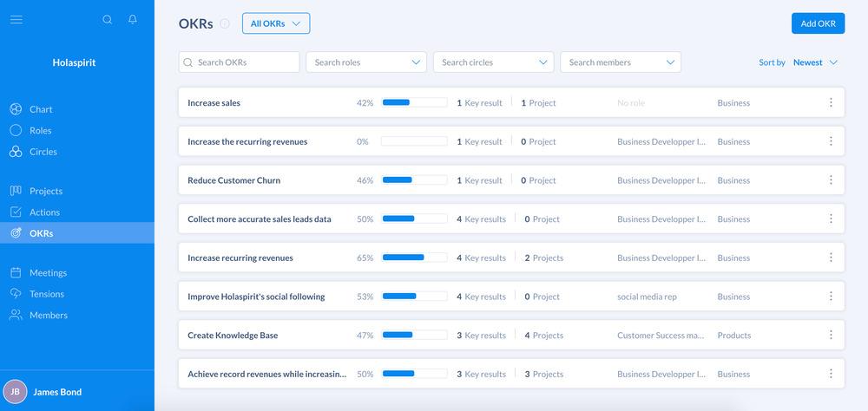
Task: Click James Bond profile name
Action: pos(57,392)
